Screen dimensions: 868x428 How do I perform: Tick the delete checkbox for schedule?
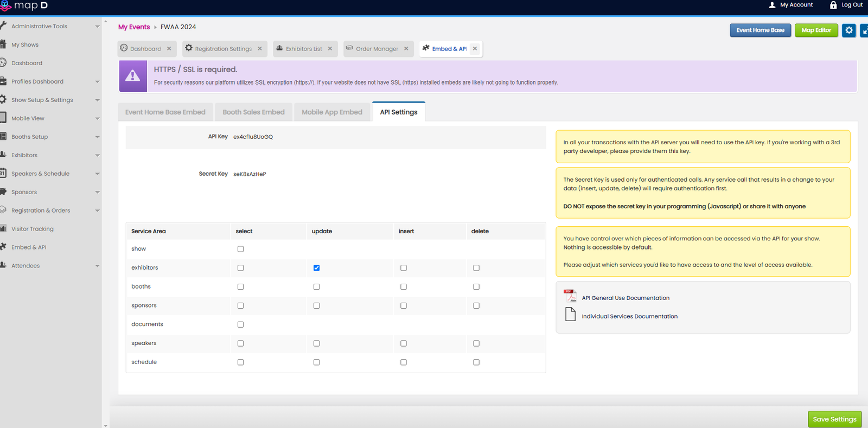pos(476,362)
